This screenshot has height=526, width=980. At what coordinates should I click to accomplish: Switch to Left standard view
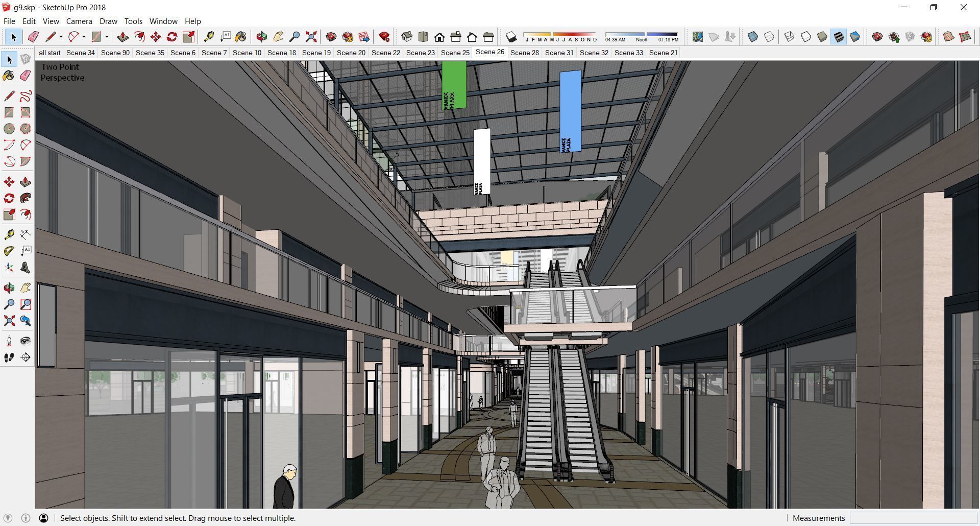point(488,37)
